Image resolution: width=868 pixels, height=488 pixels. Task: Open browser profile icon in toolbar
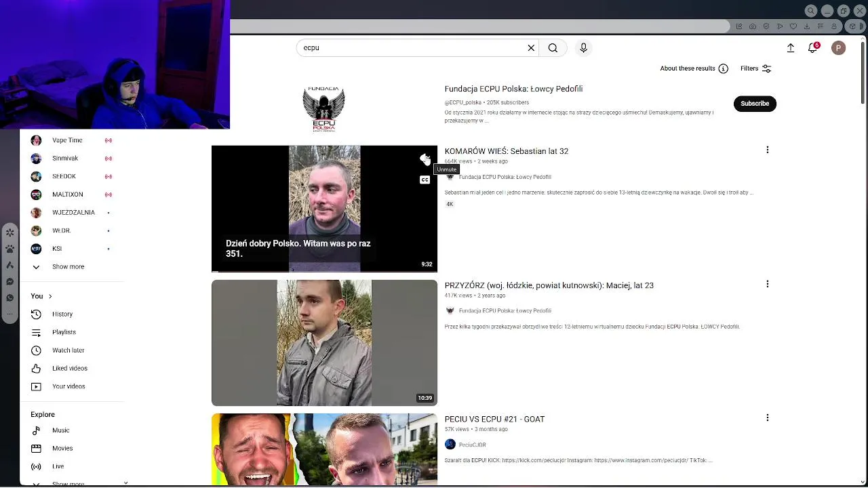[834, 26]
